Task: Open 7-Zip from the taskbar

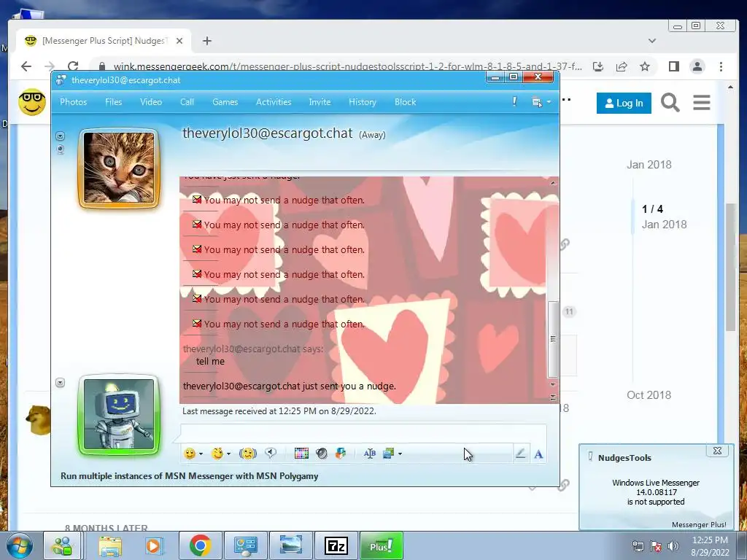Action: 336,545
